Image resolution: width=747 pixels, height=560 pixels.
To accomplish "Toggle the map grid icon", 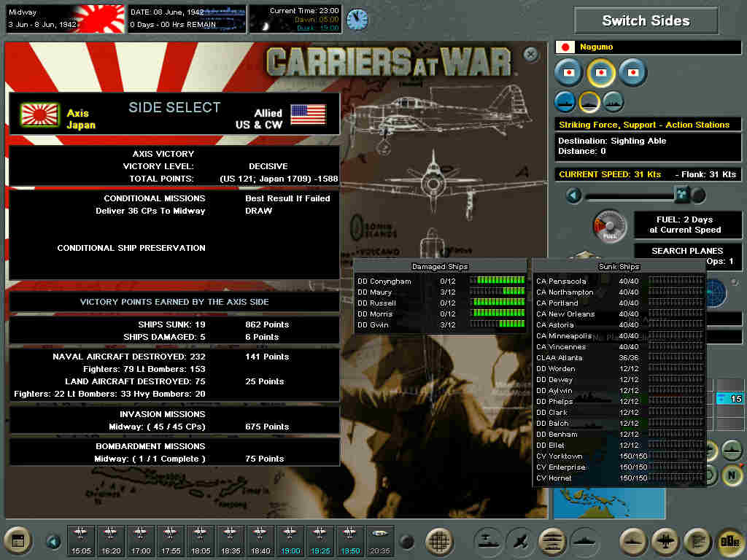I will (438, 541).
